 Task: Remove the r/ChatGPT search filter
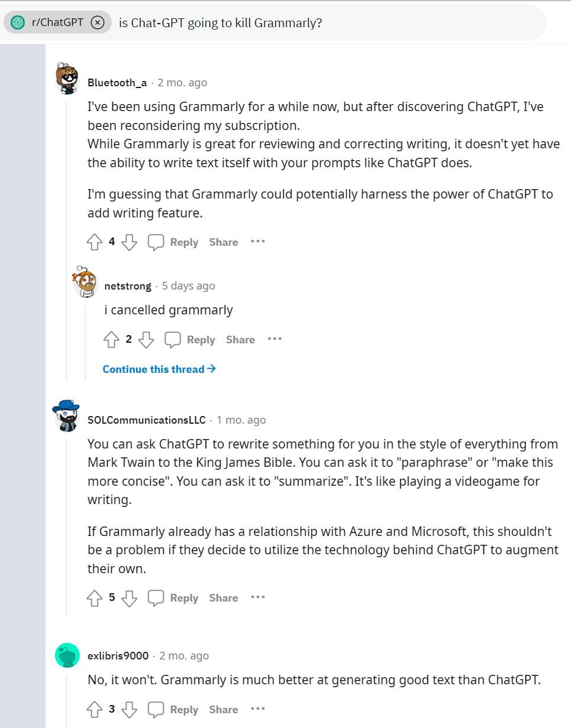pos(98,22)
